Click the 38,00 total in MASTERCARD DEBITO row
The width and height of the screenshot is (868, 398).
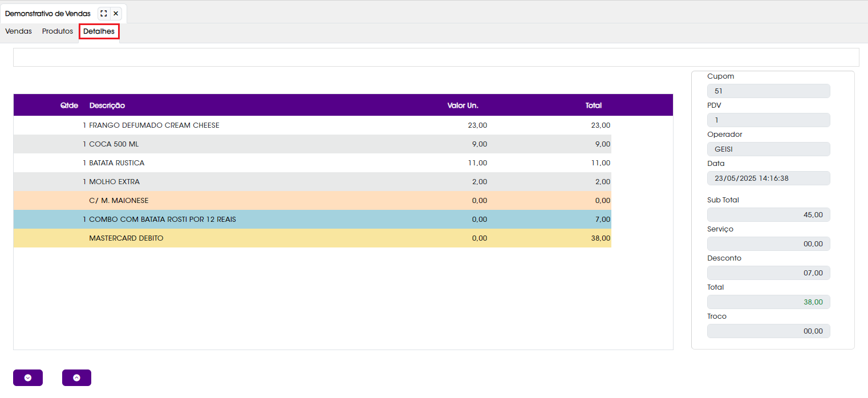pos(601,238)
